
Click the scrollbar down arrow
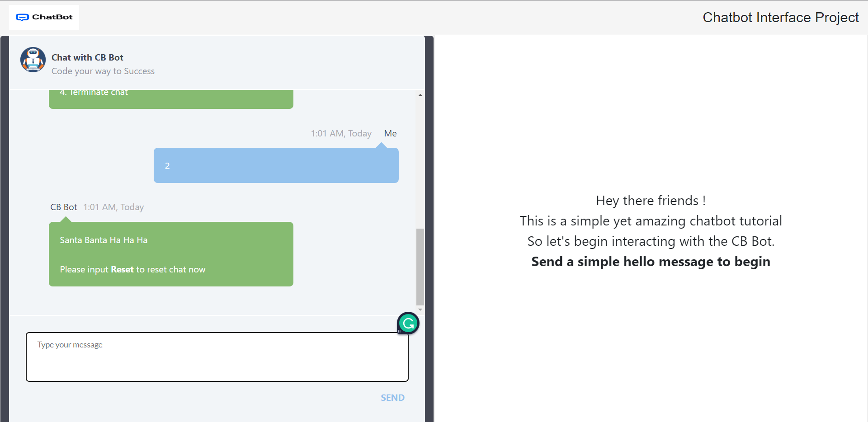(420, 309)
